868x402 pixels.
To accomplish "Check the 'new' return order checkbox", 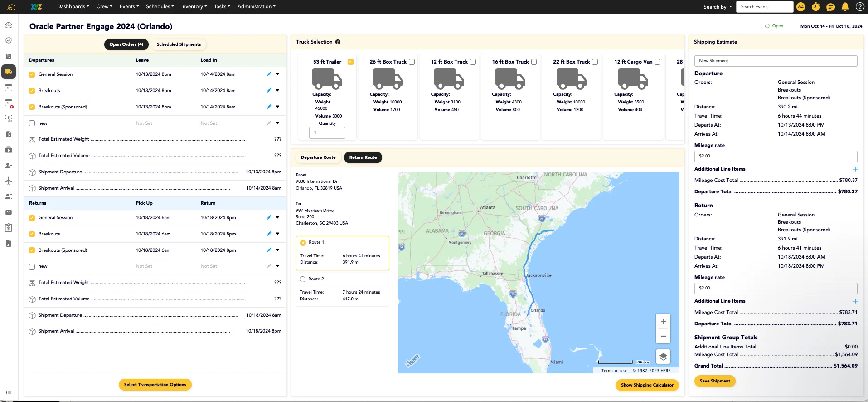I will pyautogui.click(x=32, y=266).
